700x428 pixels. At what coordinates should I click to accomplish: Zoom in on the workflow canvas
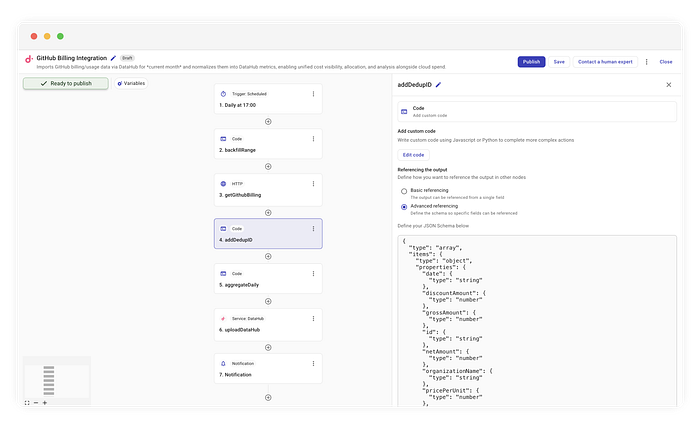tap(45, 403)
